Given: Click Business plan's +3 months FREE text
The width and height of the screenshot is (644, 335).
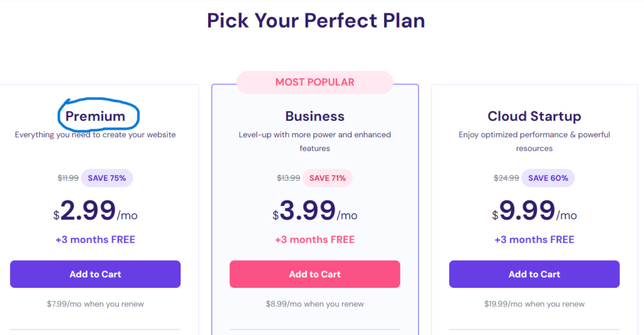Looking at the screenshot, I should click(x=314, y=239).
